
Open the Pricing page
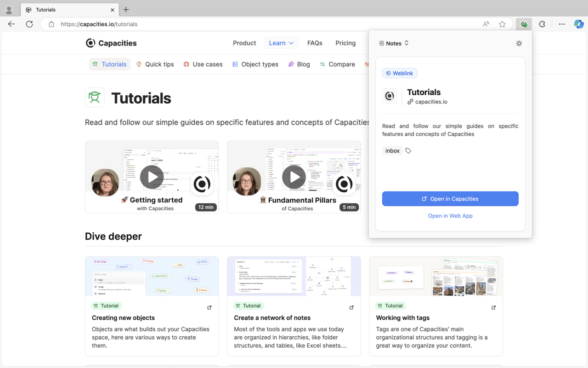345,43
